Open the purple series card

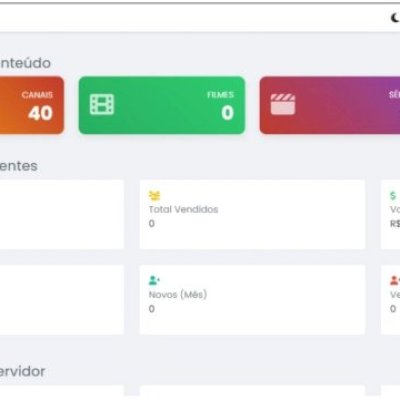click(330, 105)
